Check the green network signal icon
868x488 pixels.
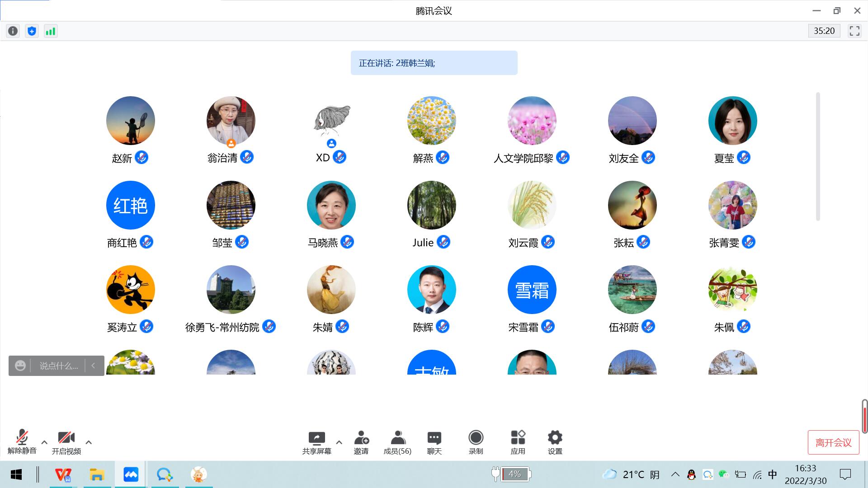click(x=51, y=31)
